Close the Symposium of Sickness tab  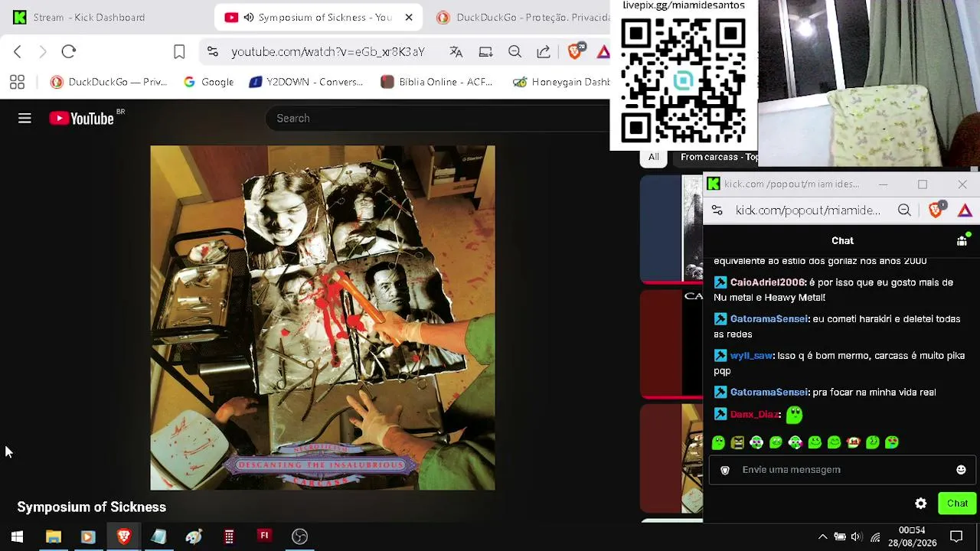pos(409,18)
